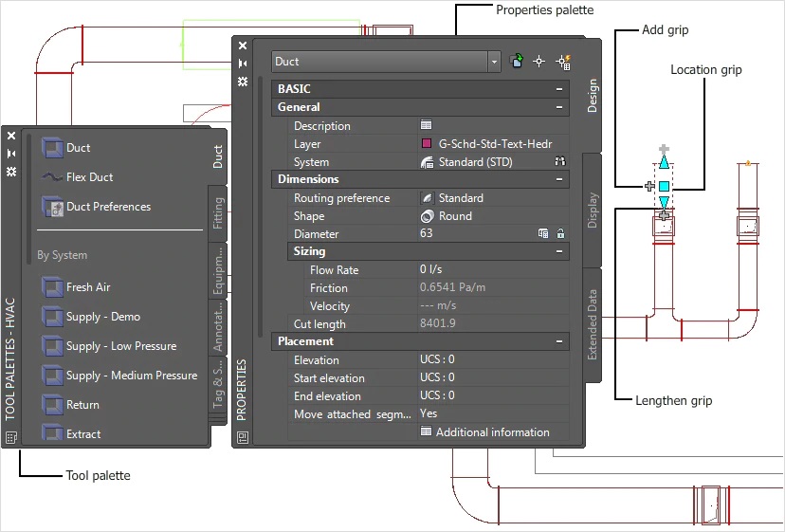The height and width of the screenshot is (532, 785).
Task: Toggle the lock icon on Diameter row
Action: [560, 234]
